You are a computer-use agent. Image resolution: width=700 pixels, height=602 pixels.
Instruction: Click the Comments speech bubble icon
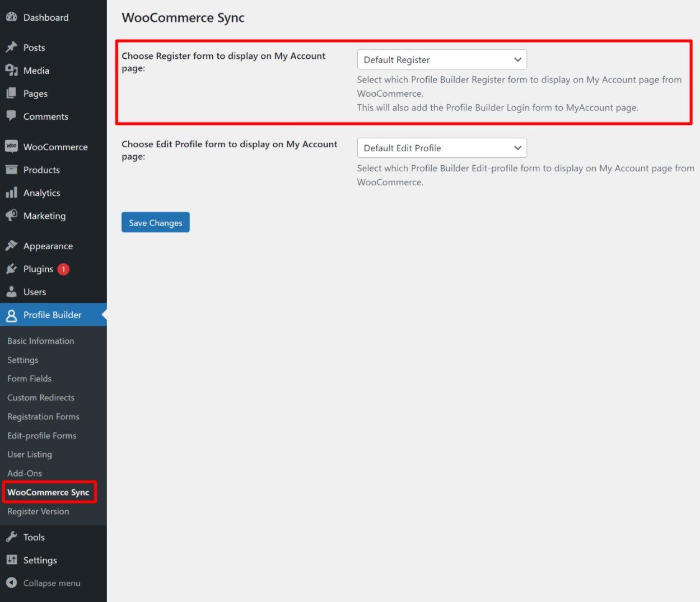pos(11,116)
